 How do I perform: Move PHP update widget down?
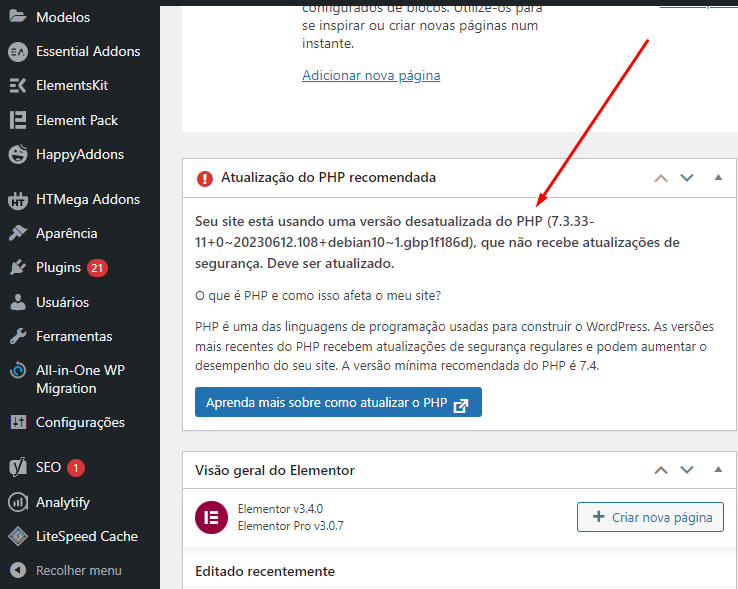click(x=687, y=178)
